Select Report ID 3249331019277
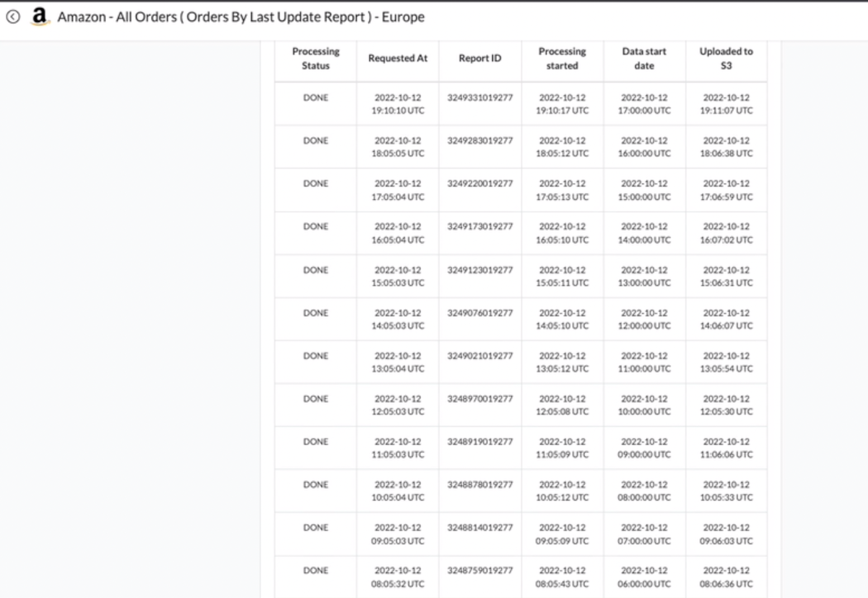Image resolution: width=868 pixels, height=598 pixels. 480,98
